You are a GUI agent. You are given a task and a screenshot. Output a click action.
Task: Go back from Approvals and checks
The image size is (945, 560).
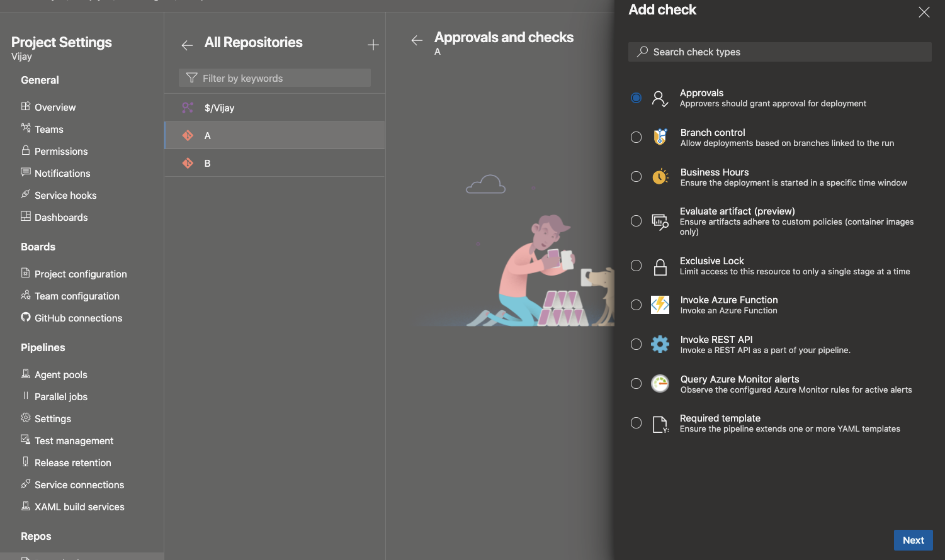click(417, 40)
